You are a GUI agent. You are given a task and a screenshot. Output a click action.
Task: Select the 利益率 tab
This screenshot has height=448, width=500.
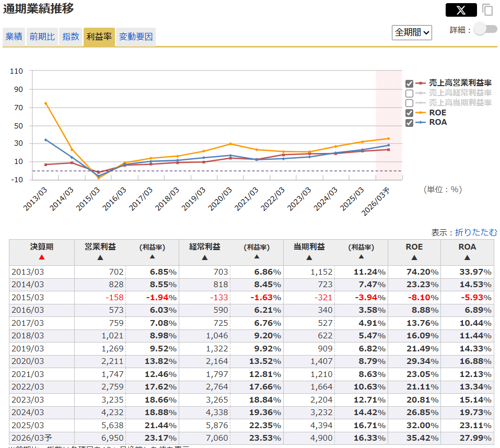tap(99, 37)
